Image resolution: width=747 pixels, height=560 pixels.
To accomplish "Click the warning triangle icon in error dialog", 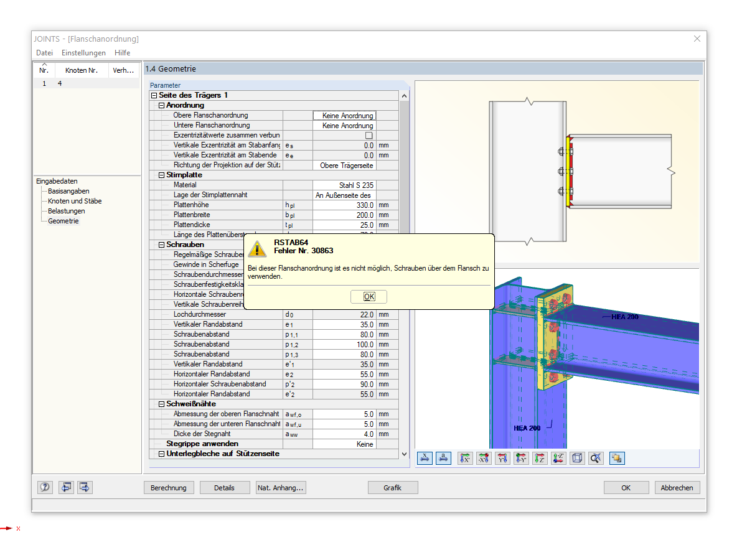I will pyautogui.click(x=256, y=248).
